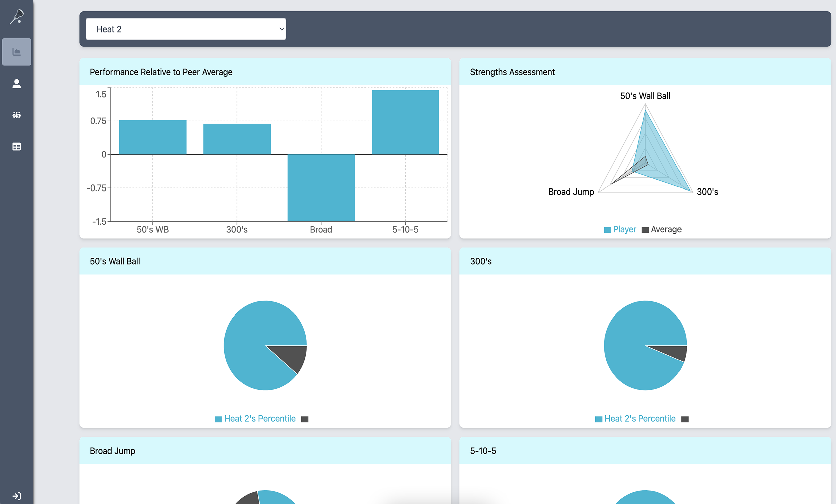836x504 pixels.
Task: Click the negative Broad bar in chart
Action: (321, 187)
